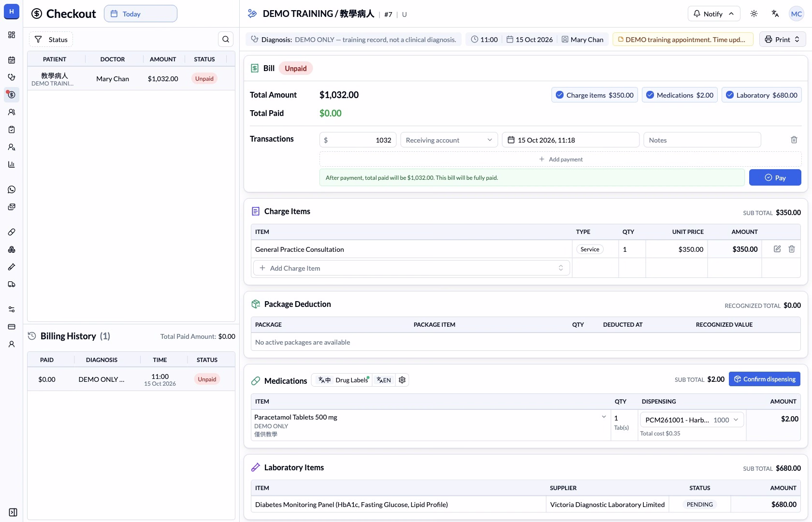Open the mail messages icon in sidebar
812x522 pixels.
click(x=12, y=207)
